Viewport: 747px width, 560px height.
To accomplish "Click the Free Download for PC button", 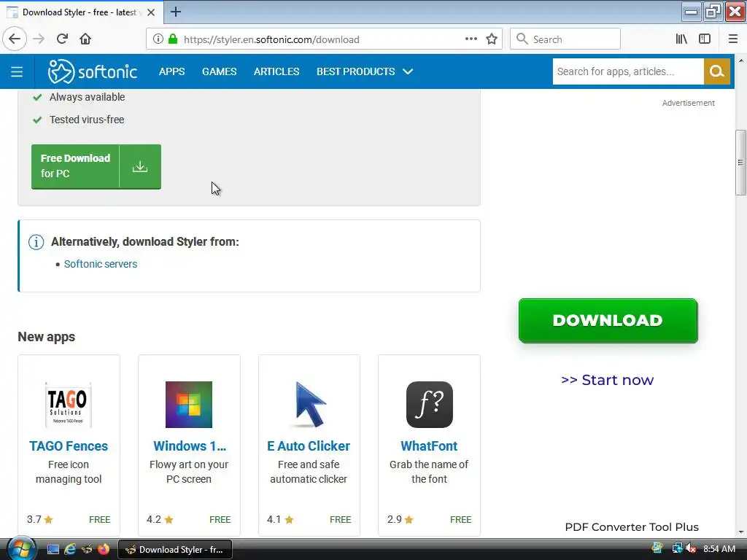I will (x=96, y=167).
